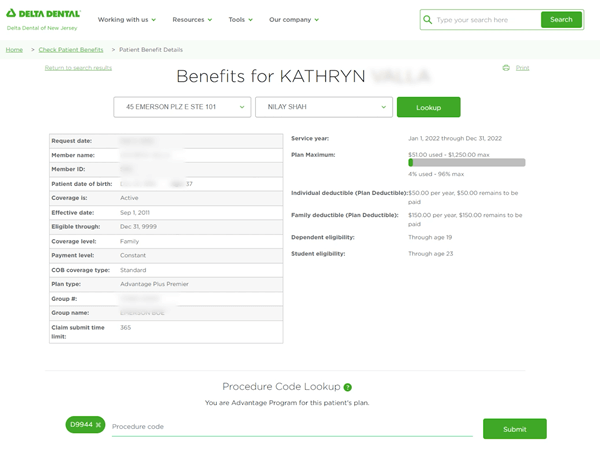Focus the Procedure code input field

tap(292, 427)
